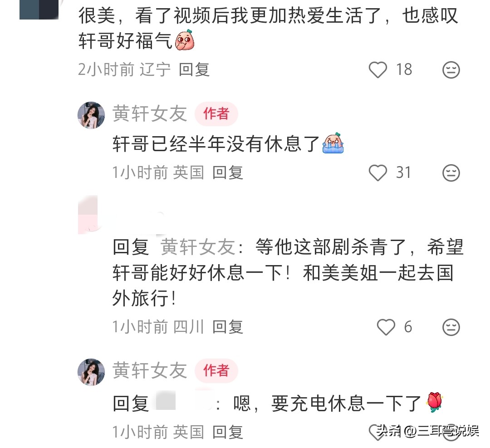
Task: Open the blurred commenter avatar at top
Action: coord(39,10)
